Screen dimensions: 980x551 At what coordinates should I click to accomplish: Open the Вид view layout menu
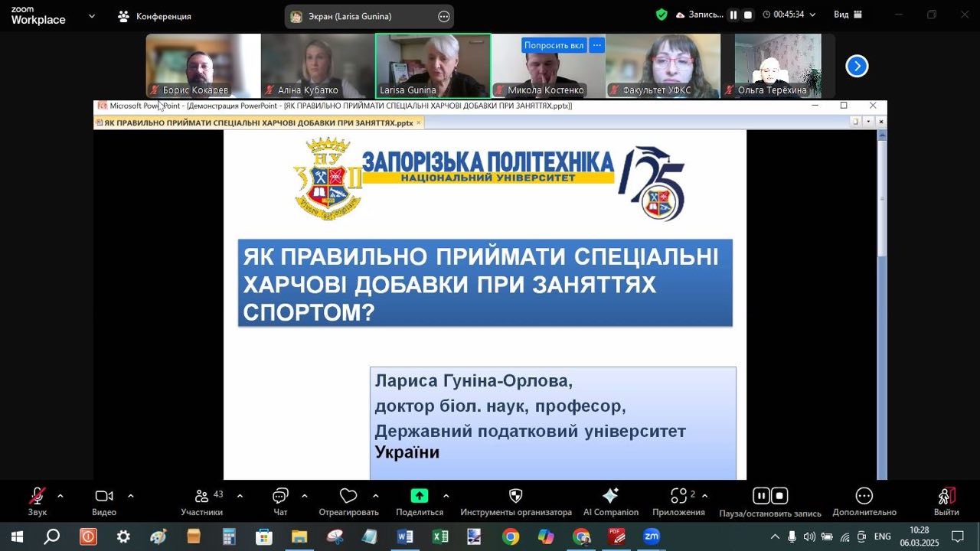pos(848,15)
